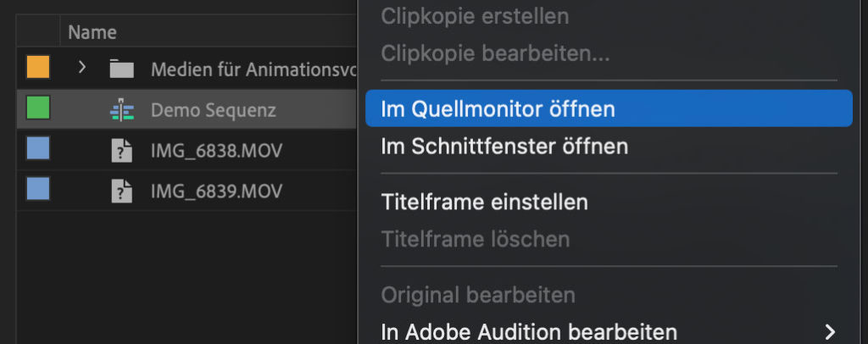Sort by the Name column header
The image size is (868, 344).
pos(92,32)
